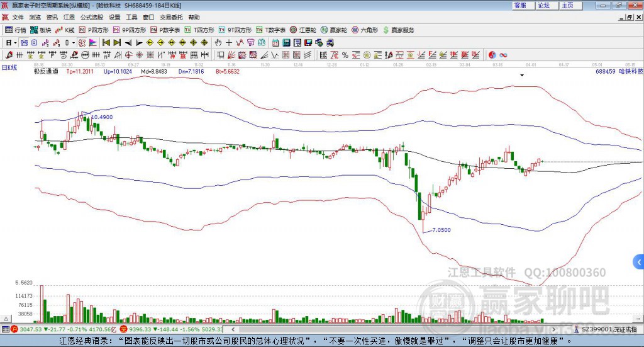This screenshot has height=347, width=644.
Task: Open the 浏览 menu
Action: tap(35, 17)
